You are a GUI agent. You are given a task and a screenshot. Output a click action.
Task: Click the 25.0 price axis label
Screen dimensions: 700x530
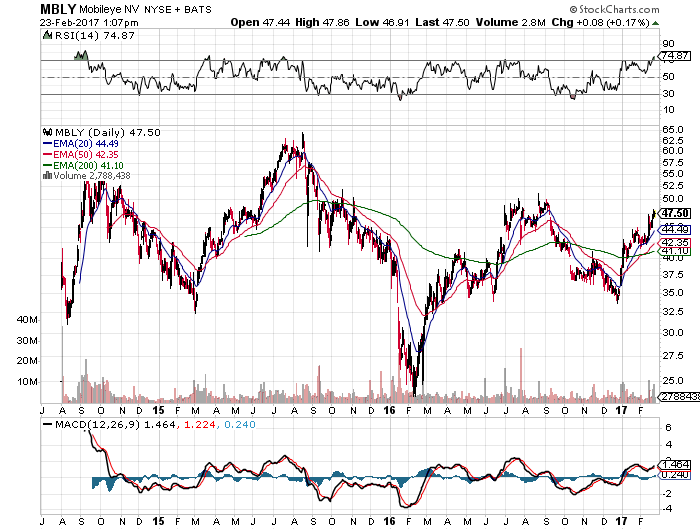[672, 381]
